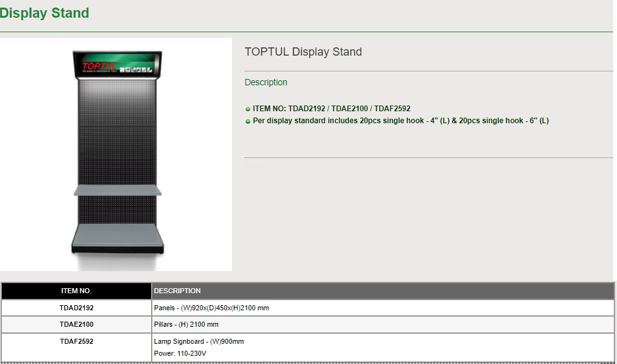
Task: Click the TOPTUL display stand product image
Action: [116, 154]
